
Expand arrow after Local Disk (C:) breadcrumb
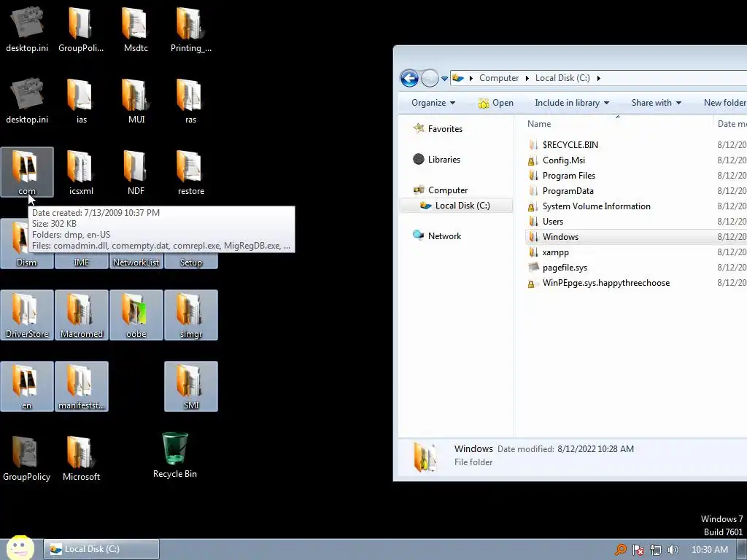(598, 78)
